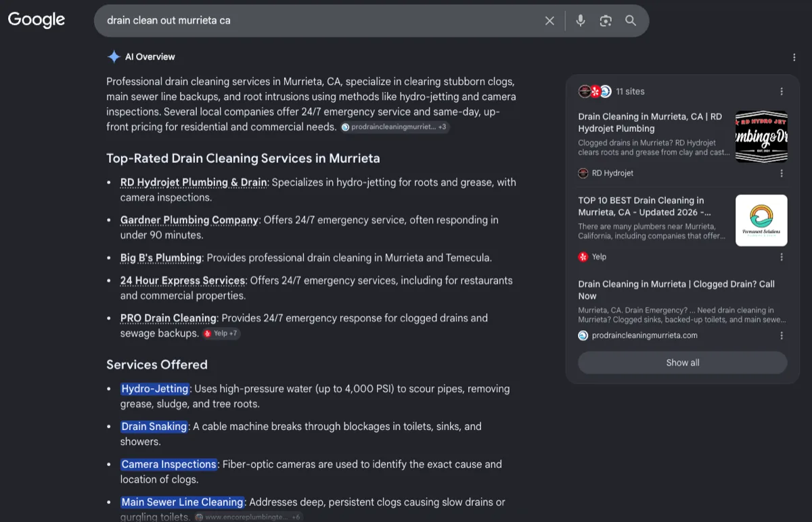Click 'AI Overview' label text
Viewport: 812px width, 522px height.
pyautogui.click(x=150, y=57)
